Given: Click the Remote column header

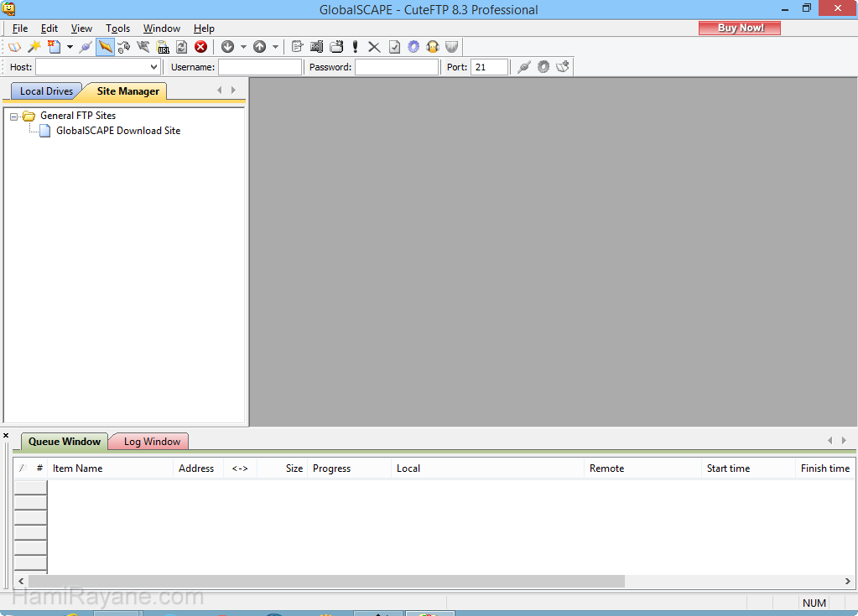Looking at the screenshot, I should [643, 468].
